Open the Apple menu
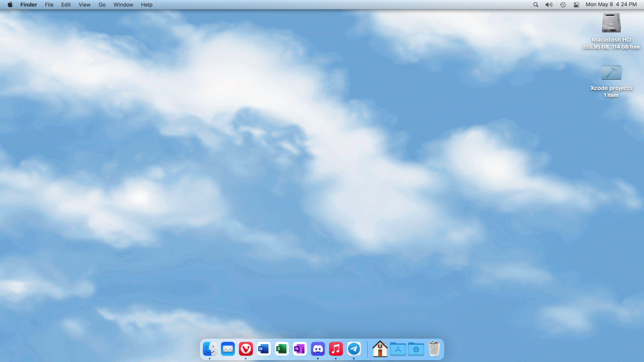 click(x=10, y=5)
